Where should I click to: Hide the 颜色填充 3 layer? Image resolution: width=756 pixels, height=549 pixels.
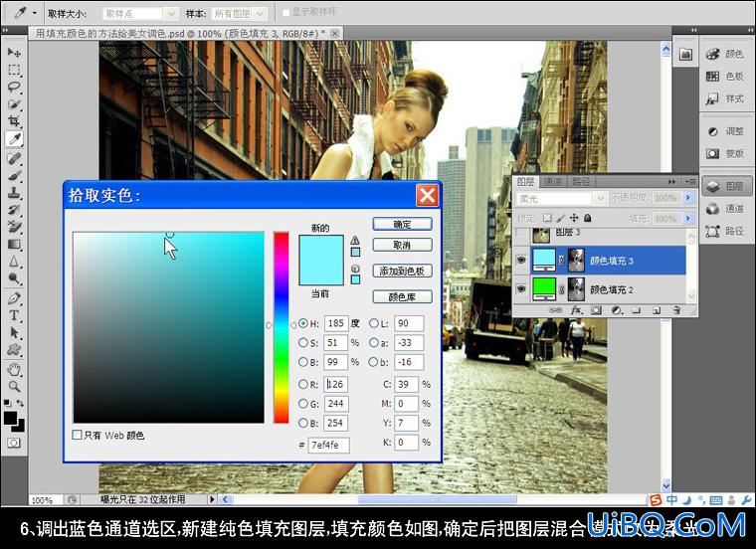(521, 261)
